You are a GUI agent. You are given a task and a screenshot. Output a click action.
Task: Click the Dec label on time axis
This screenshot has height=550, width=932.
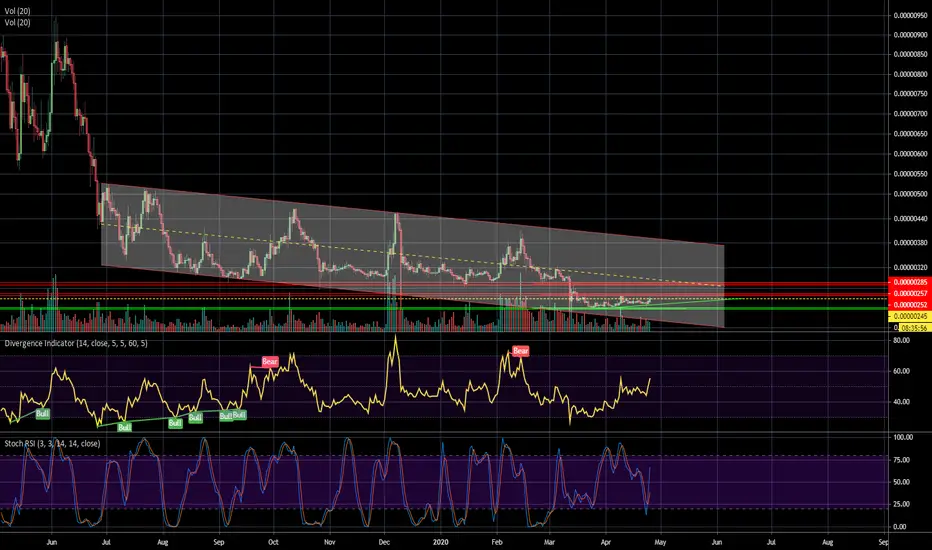pos(384,542)
